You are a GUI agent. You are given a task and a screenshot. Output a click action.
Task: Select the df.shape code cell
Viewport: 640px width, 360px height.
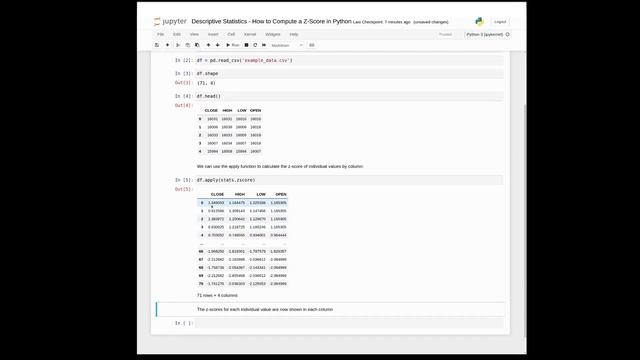pos(349,73)
